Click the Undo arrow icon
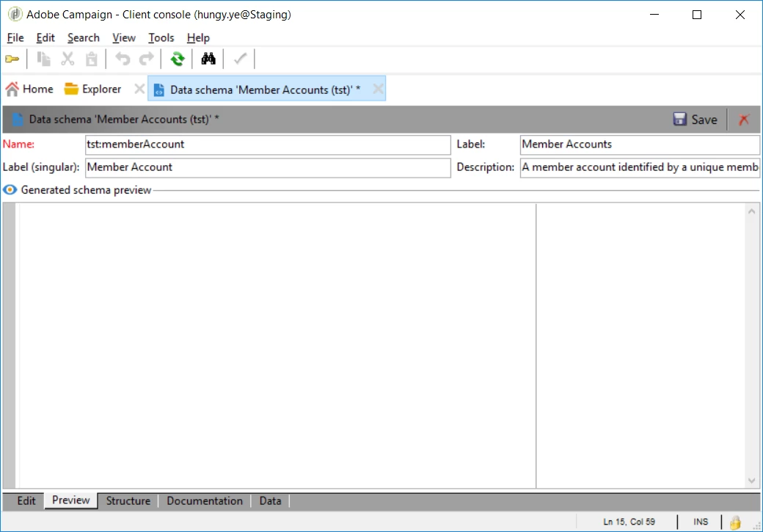This screenshot has width=763, height=532. click(x=123, y=59)
